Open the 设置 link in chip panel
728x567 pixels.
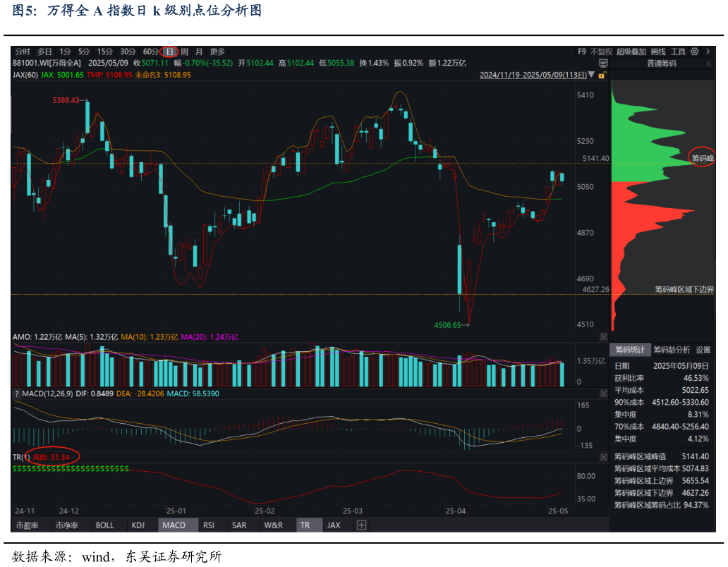(x=703, y=350)
